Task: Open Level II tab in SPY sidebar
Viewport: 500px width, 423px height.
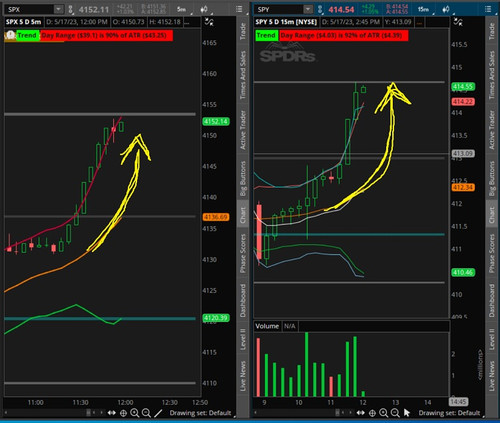Action: 492,339
